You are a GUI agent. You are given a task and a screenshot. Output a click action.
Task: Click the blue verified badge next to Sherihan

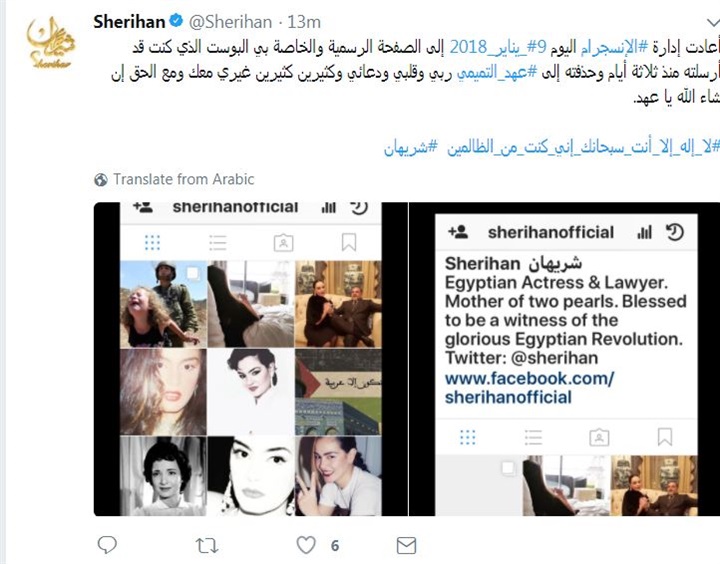pyautogui.click(x=176, y=21)
